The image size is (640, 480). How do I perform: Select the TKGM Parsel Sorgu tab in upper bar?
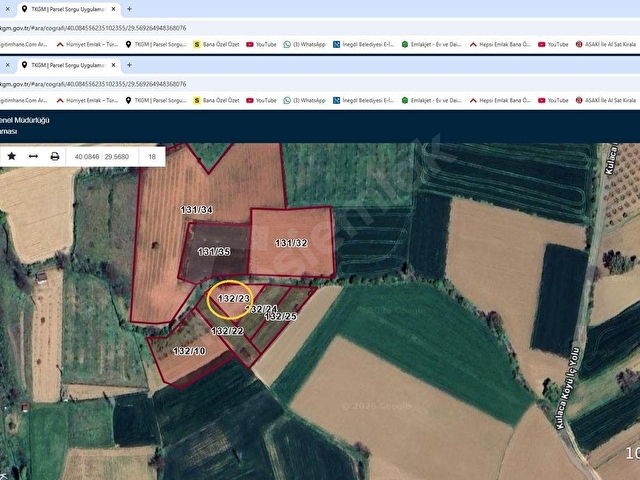69,9
